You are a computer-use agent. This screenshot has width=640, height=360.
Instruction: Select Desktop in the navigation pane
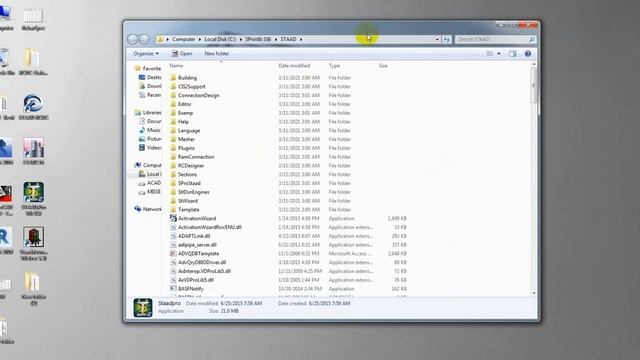point(150,77)
